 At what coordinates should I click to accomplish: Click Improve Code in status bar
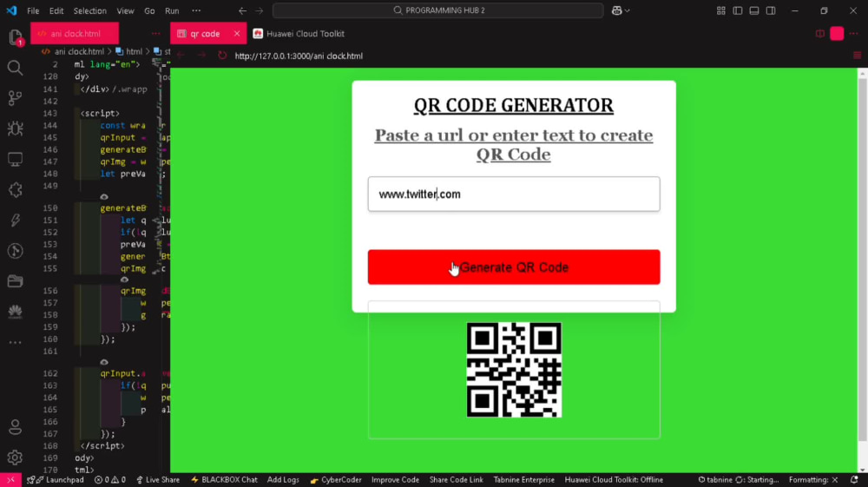click(395, 480)
